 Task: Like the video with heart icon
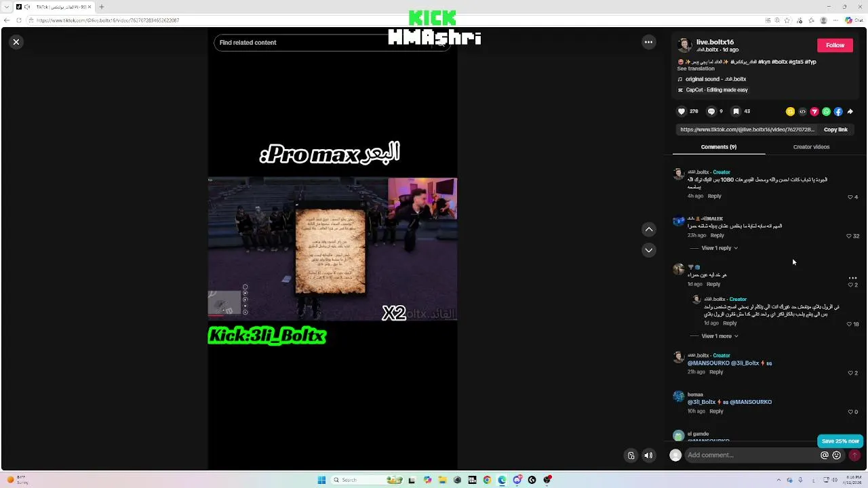pyautogui.click(x=682, y=111)
